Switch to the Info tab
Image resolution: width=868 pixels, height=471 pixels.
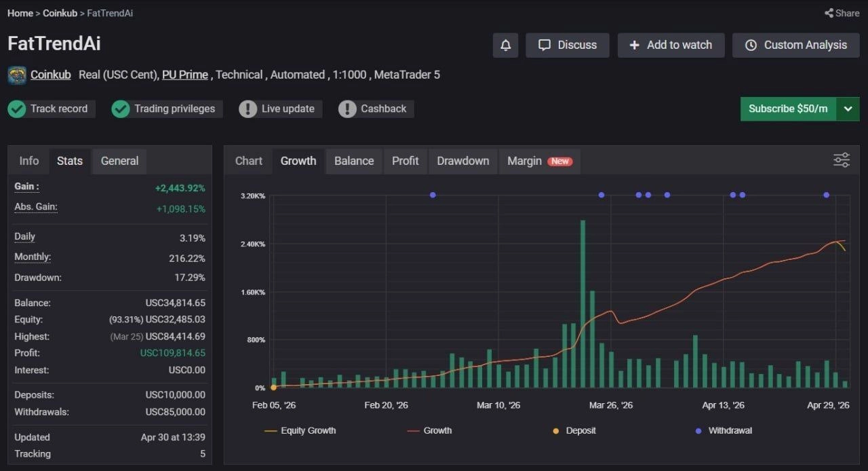(29, 161)
